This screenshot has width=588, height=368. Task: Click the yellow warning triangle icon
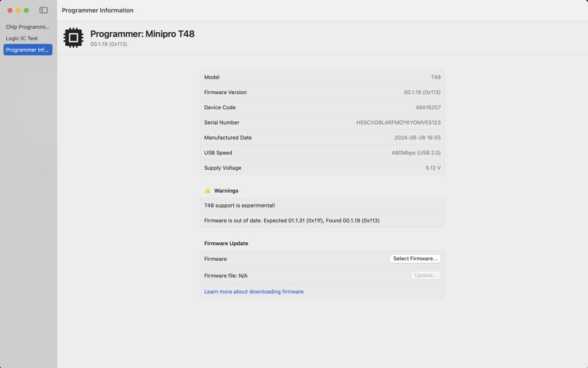[209, 190]
